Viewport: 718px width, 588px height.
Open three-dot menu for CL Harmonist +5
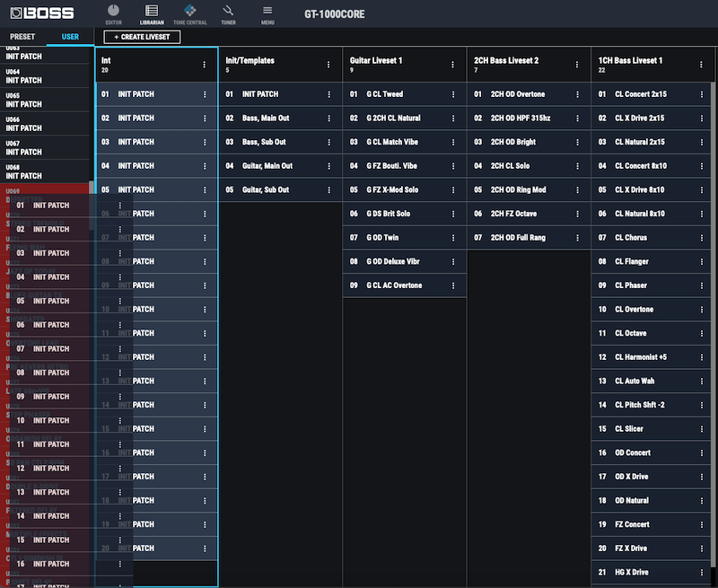[x=702, y=357]
